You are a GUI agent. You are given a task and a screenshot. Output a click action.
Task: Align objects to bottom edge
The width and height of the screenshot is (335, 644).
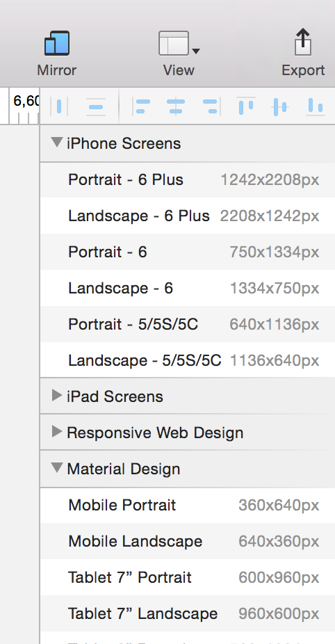click(x=316, y=107)
